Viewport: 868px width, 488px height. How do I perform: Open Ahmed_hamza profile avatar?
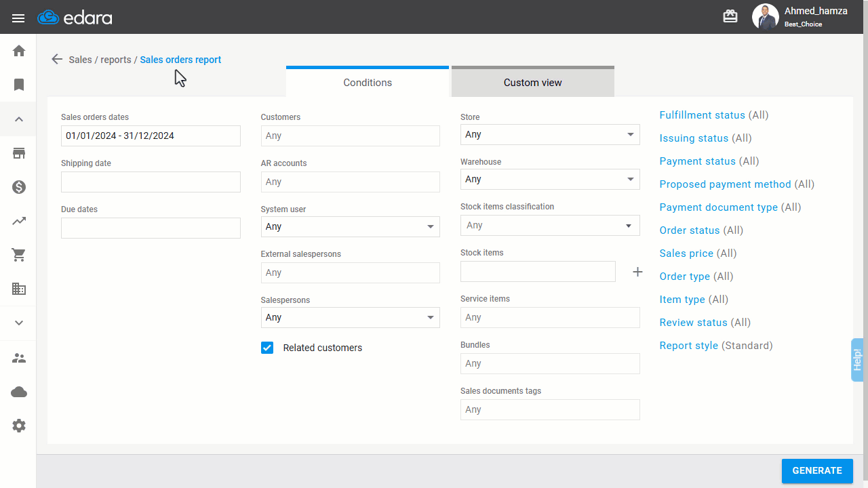click(x=765, y=17)
